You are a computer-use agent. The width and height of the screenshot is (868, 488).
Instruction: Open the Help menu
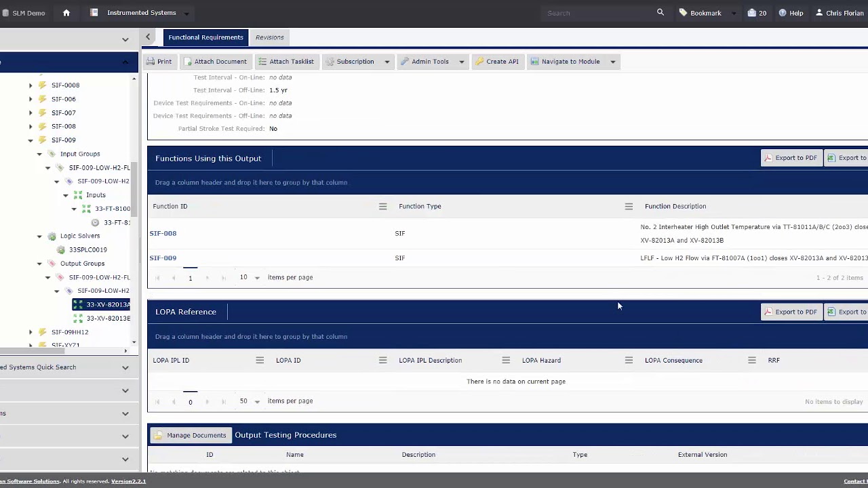coord(791,13)
